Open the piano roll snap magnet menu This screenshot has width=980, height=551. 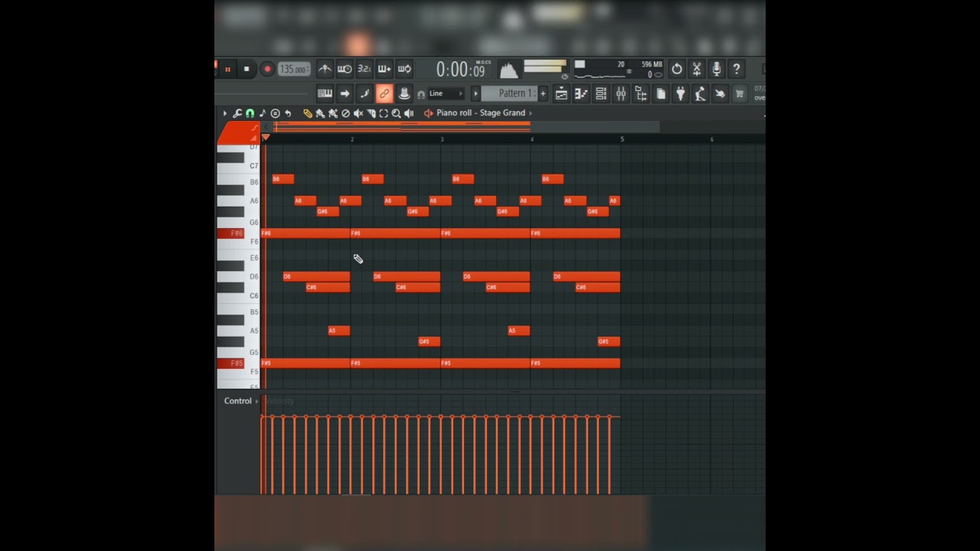(250, 113)
